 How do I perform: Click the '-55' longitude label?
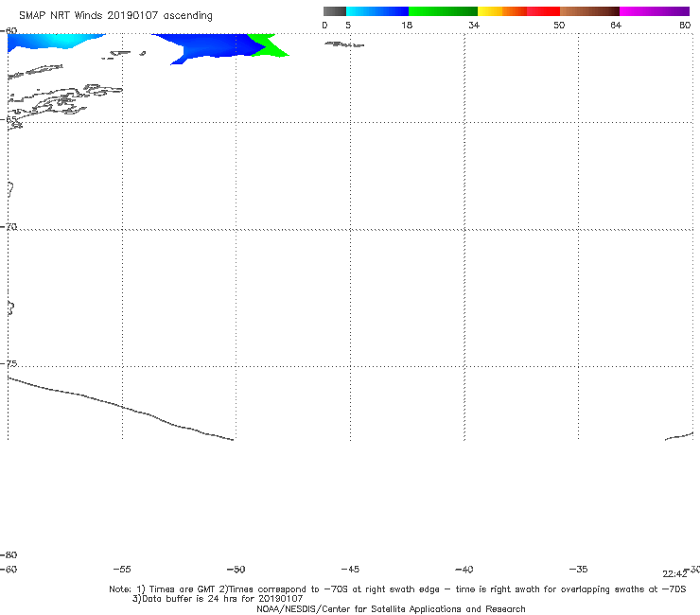(x=122, y=570)
